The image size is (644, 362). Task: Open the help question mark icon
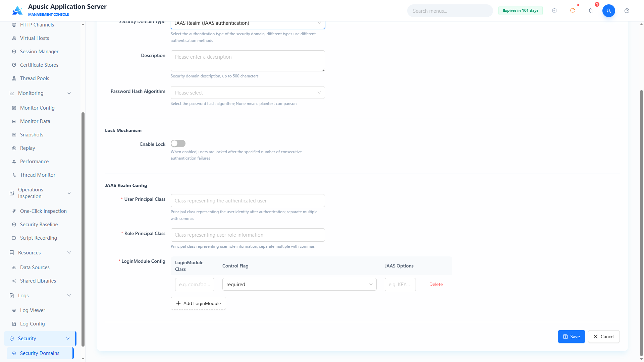point(627,11)
